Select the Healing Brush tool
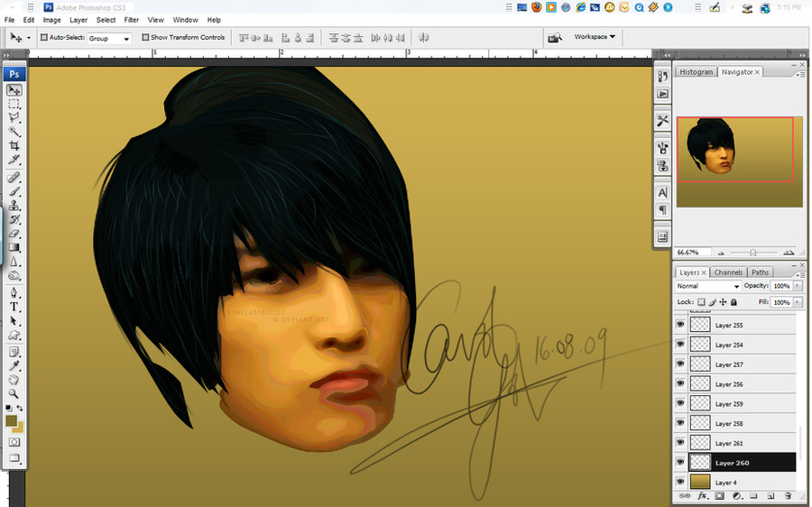This screenshot has height=507, width=812. 14,178
